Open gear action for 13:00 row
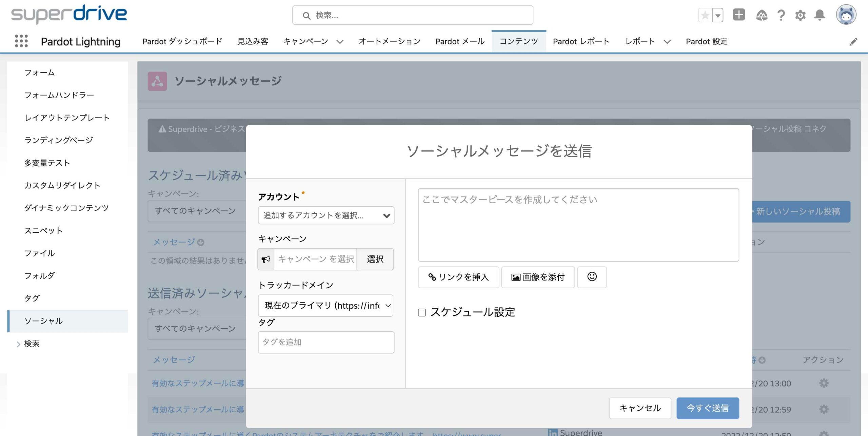 [x=824, y=383]
